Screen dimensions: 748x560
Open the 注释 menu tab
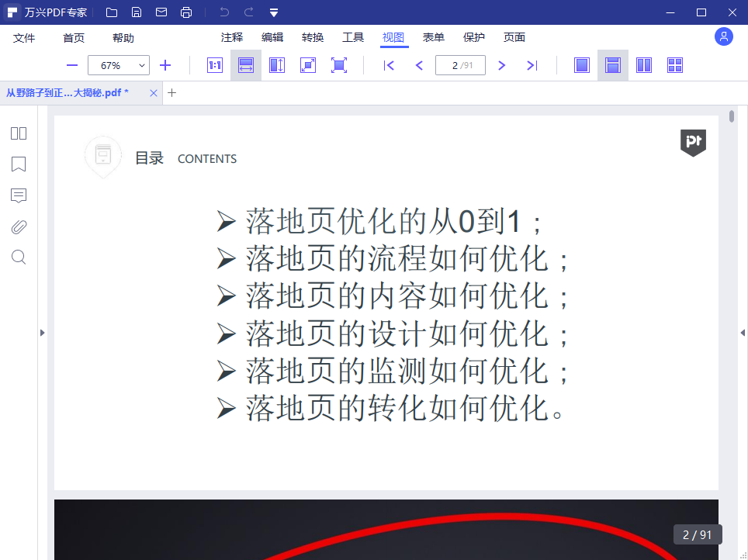(x=231, y=37)
